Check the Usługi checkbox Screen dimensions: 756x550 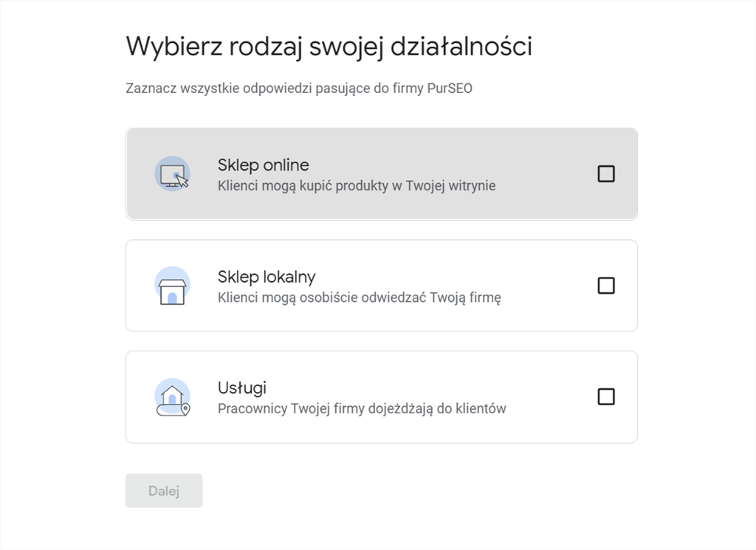pos(606,397)
